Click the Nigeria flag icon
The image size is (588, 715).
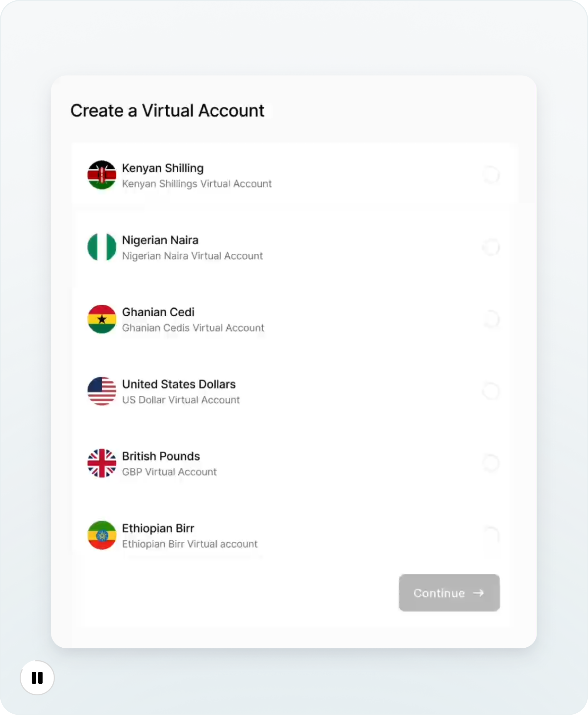[102, 247]
